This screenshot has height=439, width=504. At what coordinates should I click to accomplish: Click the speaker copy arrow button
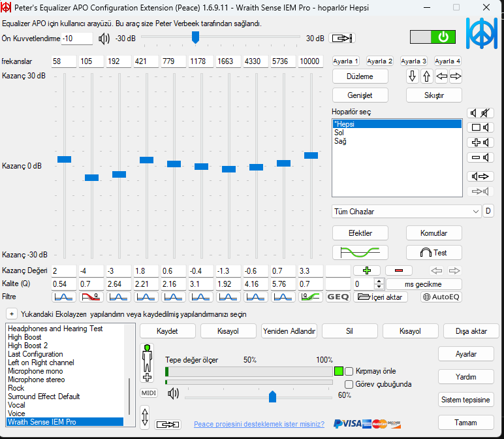[x=480, y=176]
